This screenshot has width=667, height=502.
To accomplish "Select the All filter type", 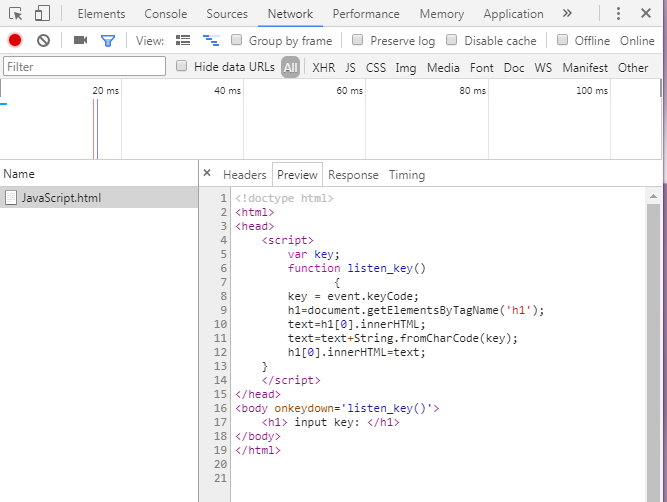I will point(291,67).
